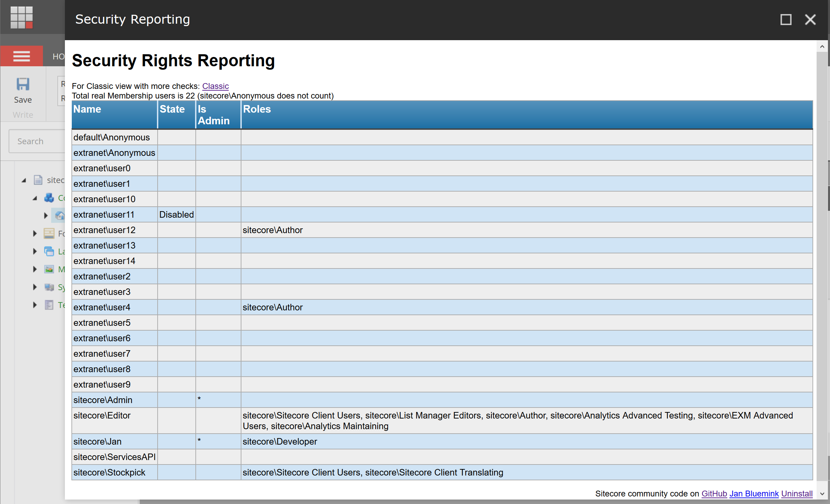Click the dialog scrollbar down arrow

822,494
